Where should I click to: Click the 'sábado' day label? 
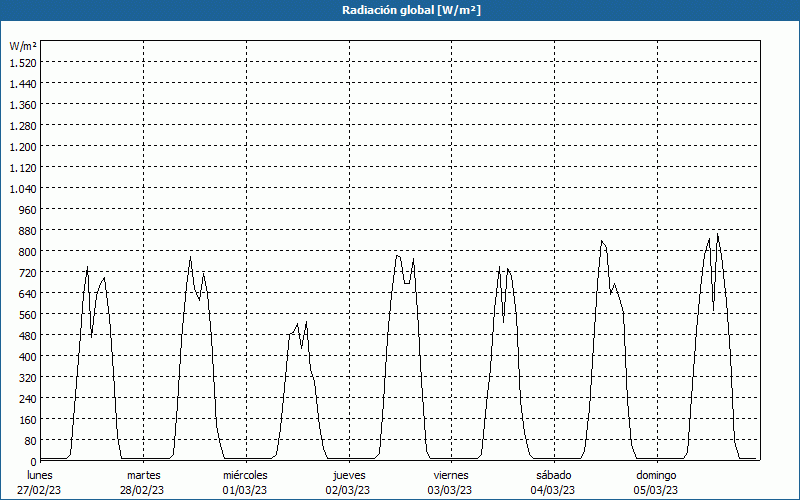pos(554,475)
